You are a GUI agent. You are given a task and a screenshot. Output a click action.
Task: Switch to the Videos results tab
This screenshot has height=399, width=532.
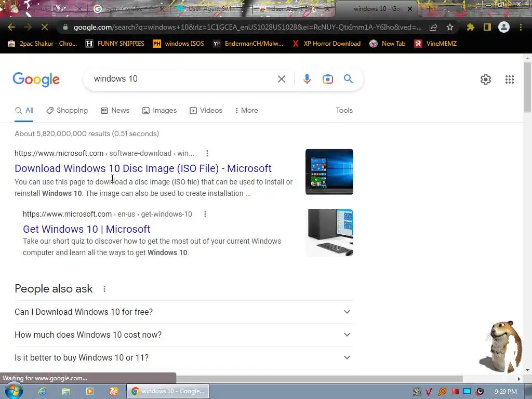(x=206, y=110)
